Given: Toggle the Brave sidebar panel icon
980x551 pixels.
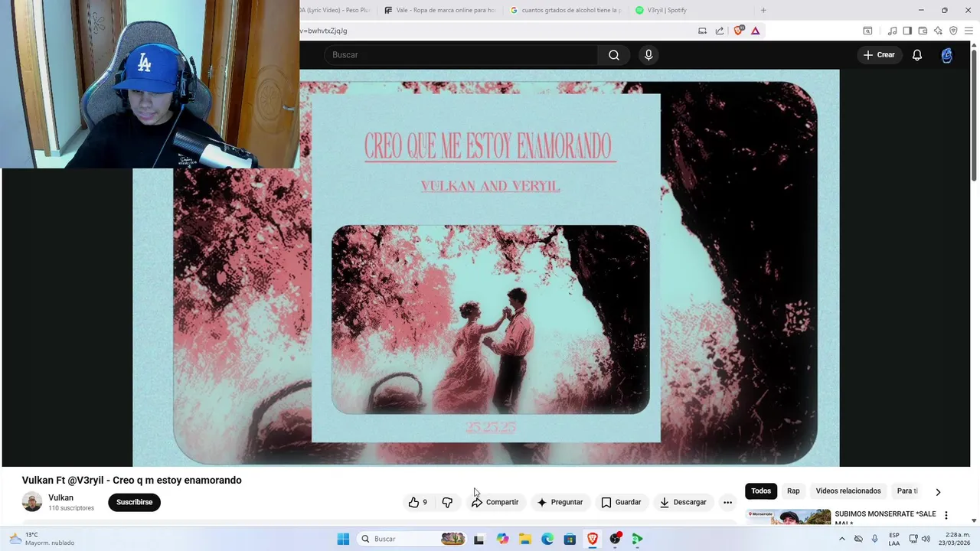Looking at the screenshot, I should [x=907, y=31].
